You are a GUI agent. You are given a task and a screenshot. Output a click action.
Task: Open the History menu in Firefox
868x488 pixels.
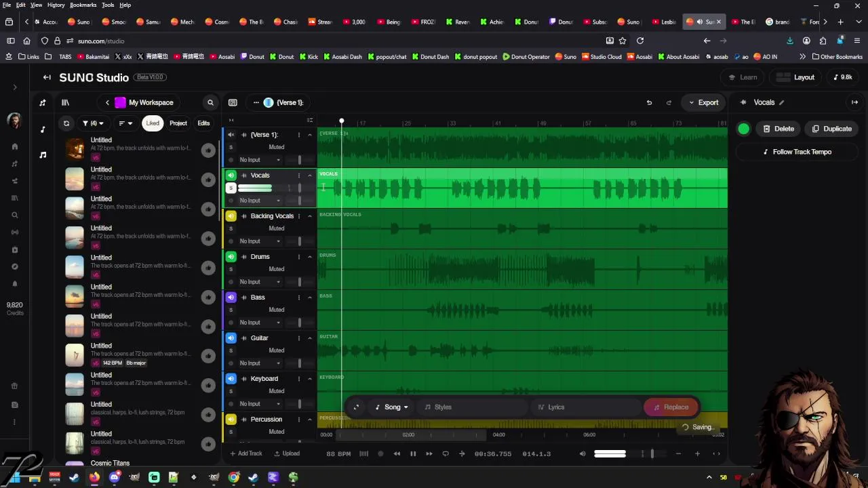point(56,5)
